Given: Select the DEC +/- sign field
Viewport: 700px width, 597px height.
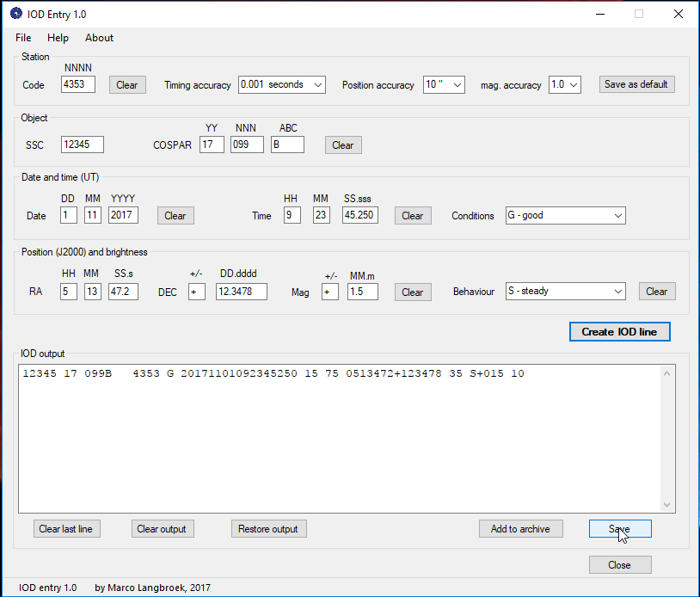Looking at the screenshot, I should [x=196, y=291].
